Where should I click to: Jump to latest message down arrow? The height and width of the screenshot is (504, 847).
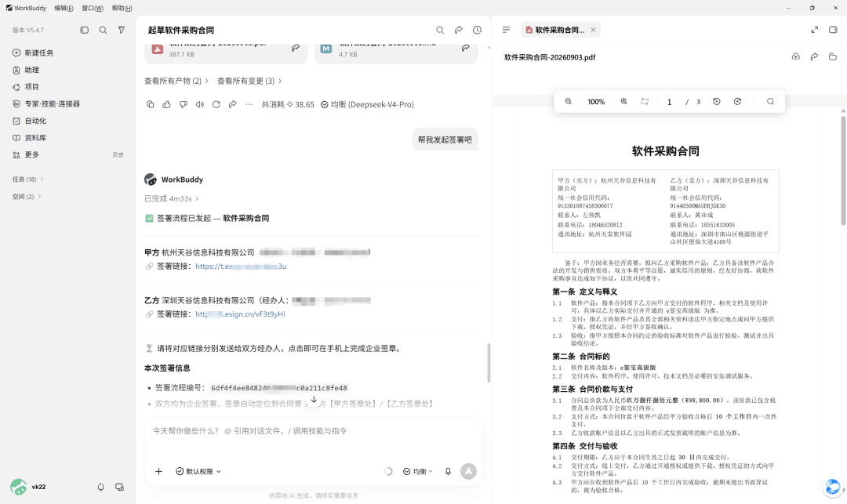pos(314,400)
